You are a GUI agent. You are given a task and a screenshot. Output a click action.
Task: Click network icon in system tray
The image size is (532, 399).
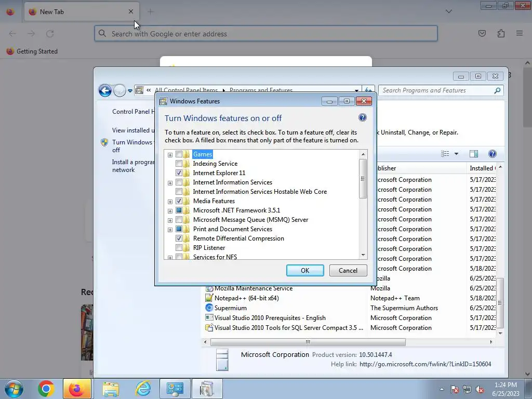467,390
